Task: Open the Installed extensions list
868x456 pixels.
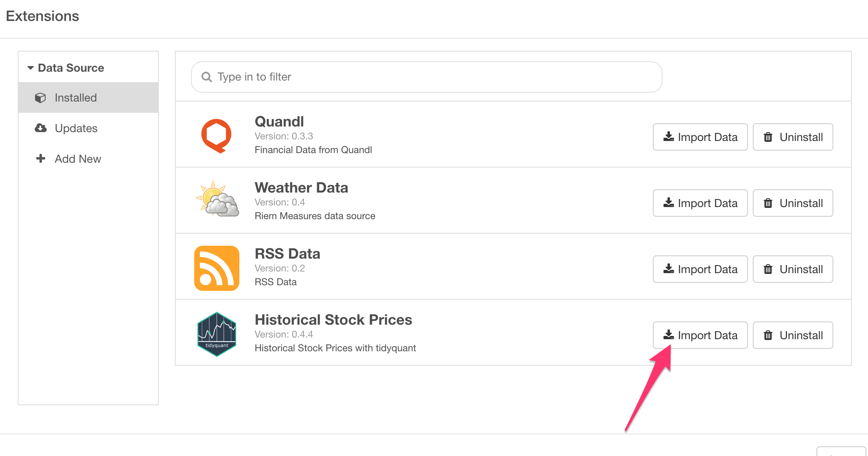Action: coord(76,98)
